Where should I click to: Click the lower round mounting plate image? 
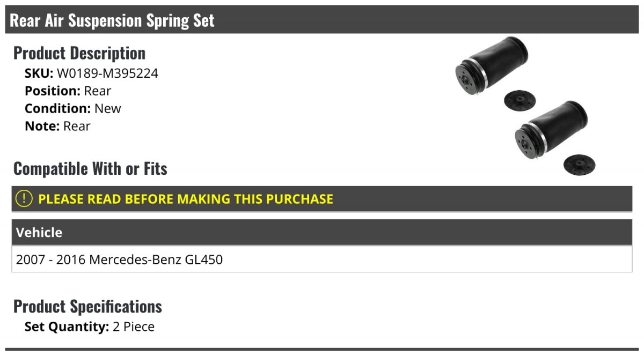click(x=579, y=164)
